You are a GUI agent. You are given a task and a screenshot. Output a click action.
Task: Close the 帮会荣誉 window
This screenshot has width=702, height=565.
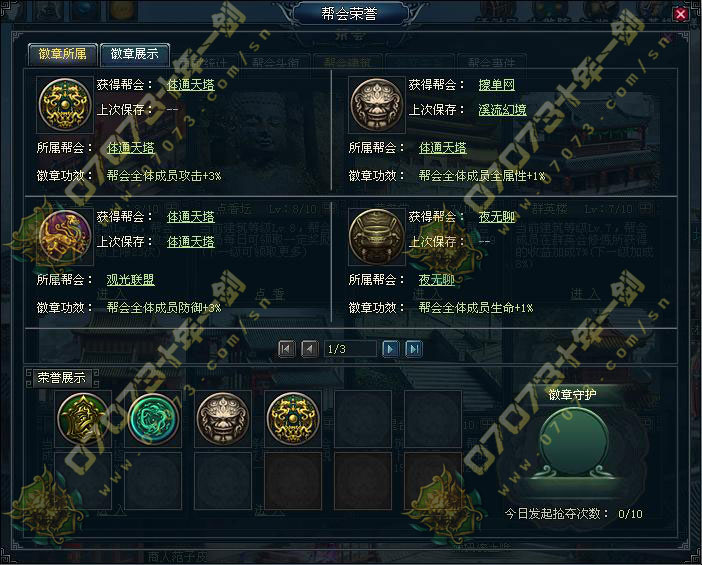click(681, 14)
